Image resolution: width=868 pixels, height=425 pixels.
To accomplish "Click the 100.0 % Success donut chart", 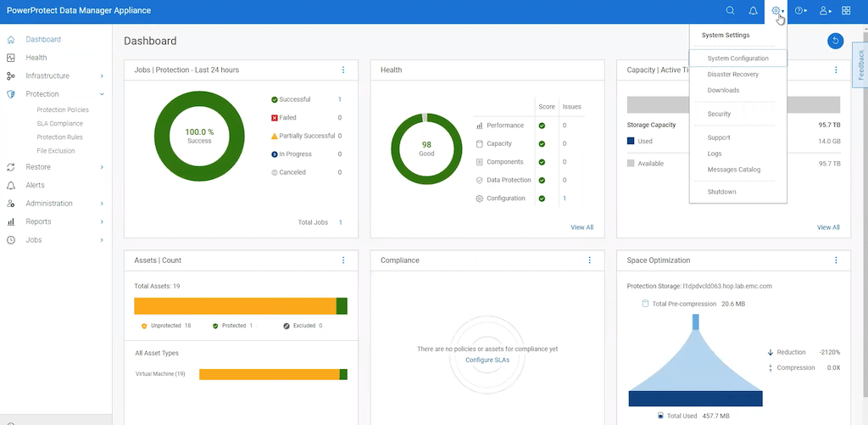I will (x=199, y=137).
